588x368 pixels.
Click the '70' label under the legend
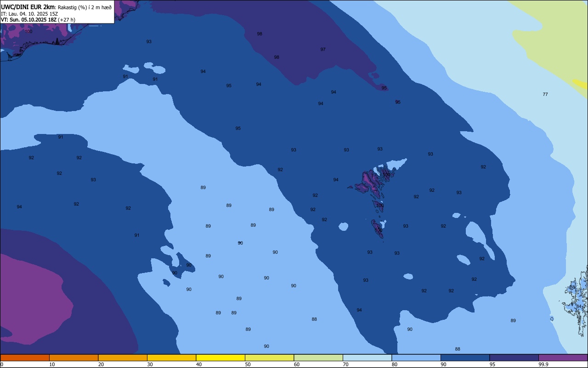(345, 364)
